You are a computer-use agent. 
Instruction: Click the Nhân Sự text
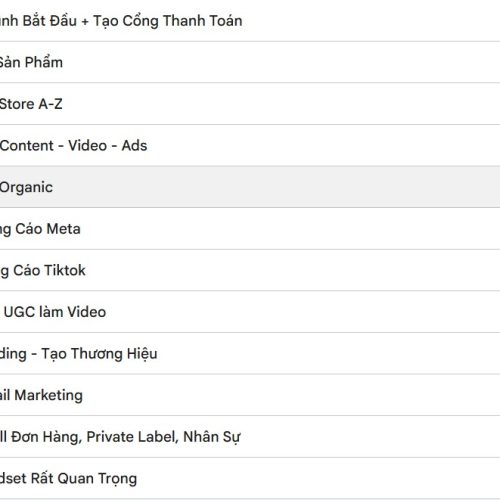(x=212, y=437)
